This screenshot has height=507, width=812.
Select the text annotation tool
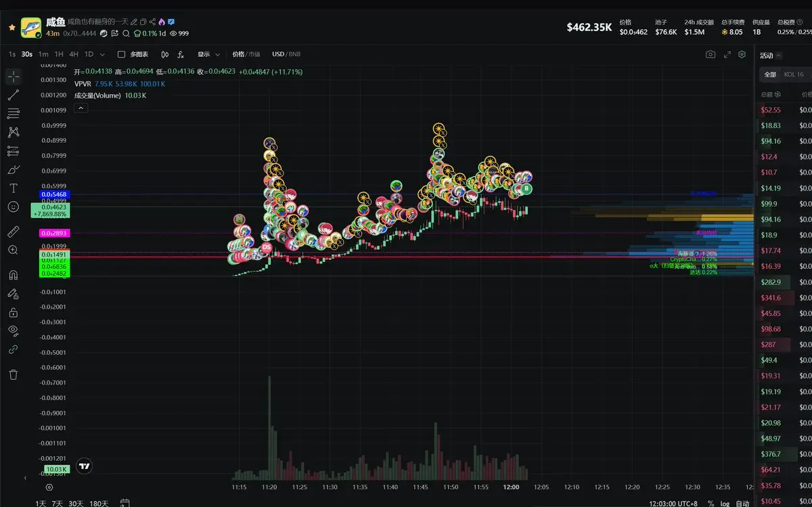[14, 188]
